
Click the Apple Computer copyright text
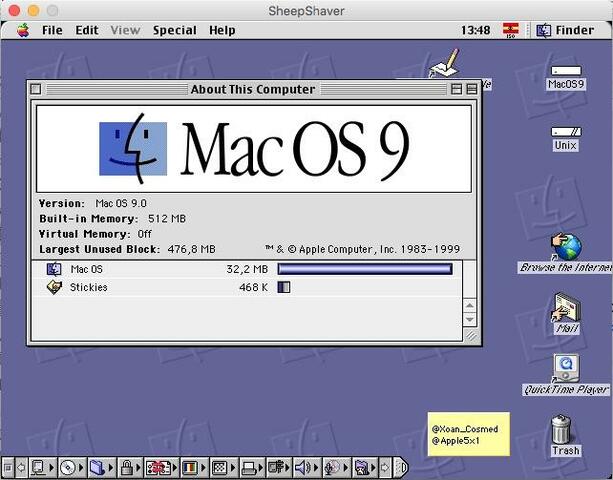tap(362, 249)
